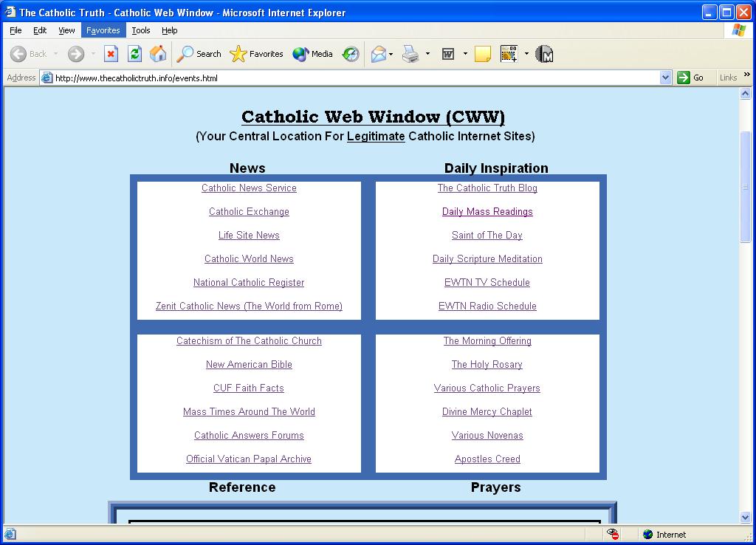Open File menu
The image size is (756, 545).
coord(16,30)
